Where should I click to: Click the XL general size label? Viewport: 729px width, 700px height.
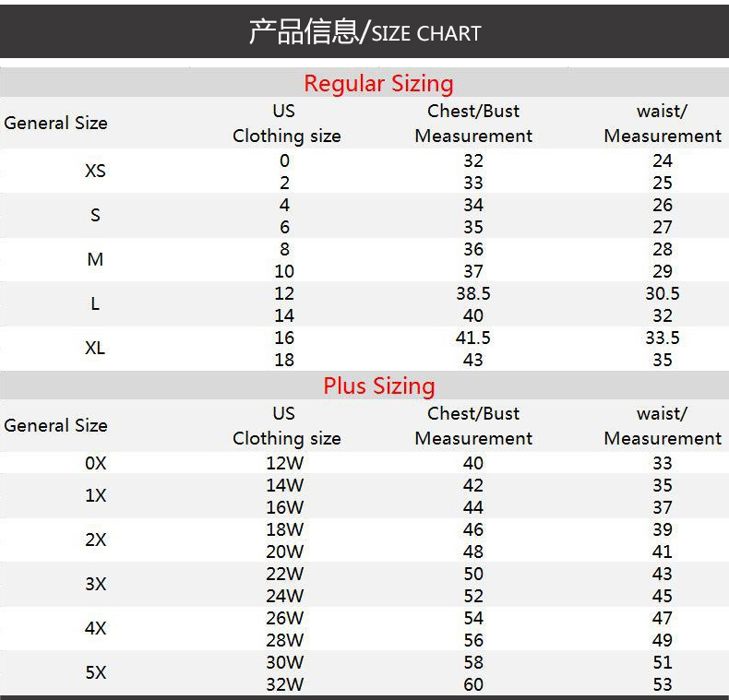(95, 349)
